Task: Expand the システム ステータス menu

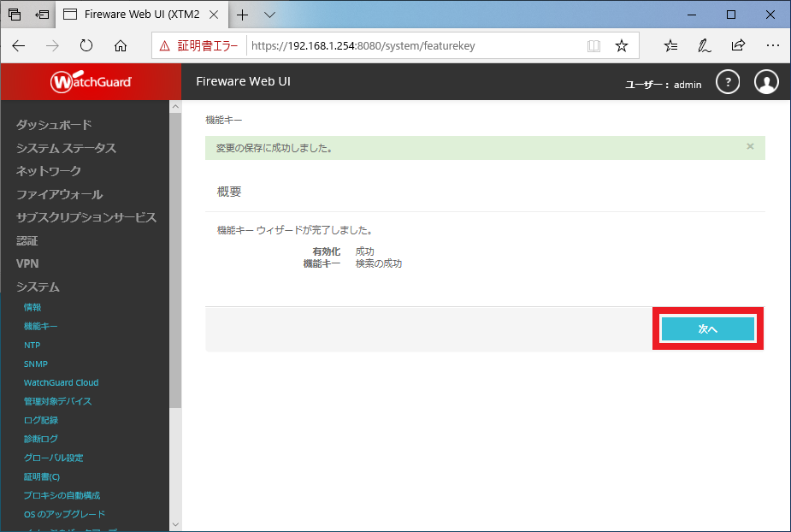Action: [66, 148]
